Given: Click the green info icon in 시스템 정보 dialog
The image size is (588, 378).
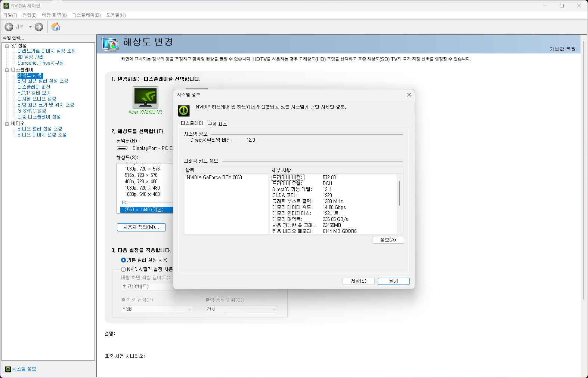Looking at the screenshot, I should [x=184, y=111].
